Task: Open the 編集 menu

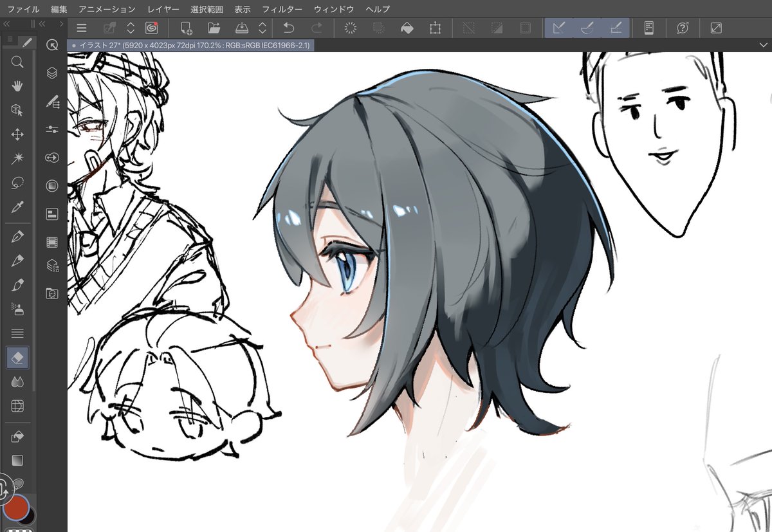Action: pyautogui.click(x=59, y=9)
